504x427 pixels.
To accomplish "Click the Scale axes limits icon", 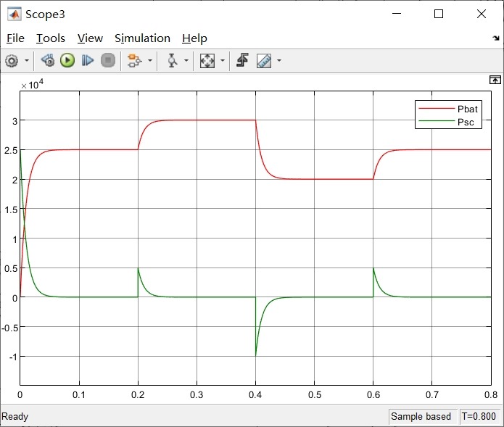I will 207,60.
